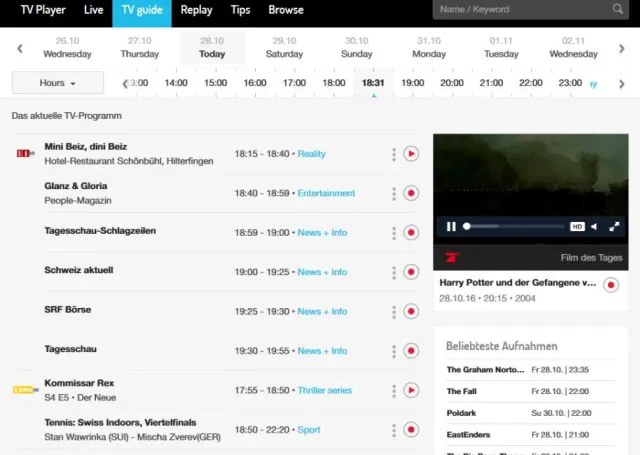
Task: Record Glanz & Gloria program
Action: 411,193
